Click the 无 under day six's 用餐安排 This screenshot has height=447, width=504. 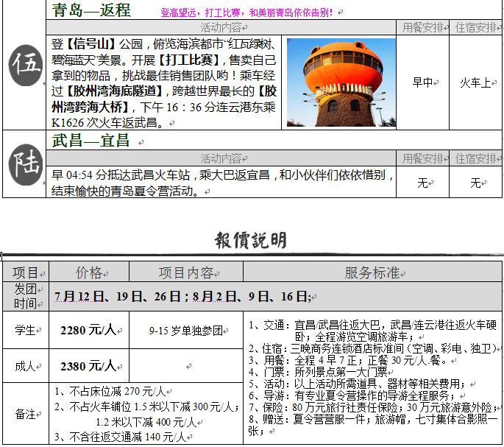(422, 183)
